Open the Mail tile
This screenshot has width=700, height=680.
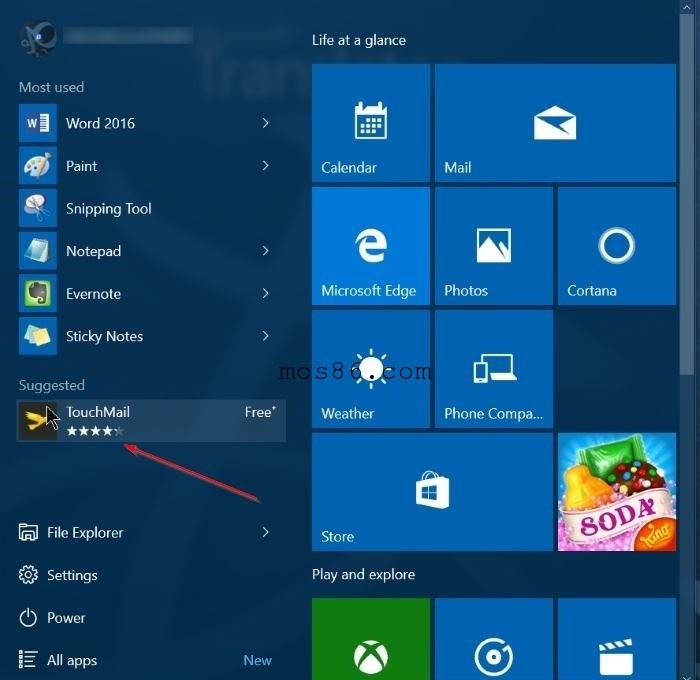(555, 123)
